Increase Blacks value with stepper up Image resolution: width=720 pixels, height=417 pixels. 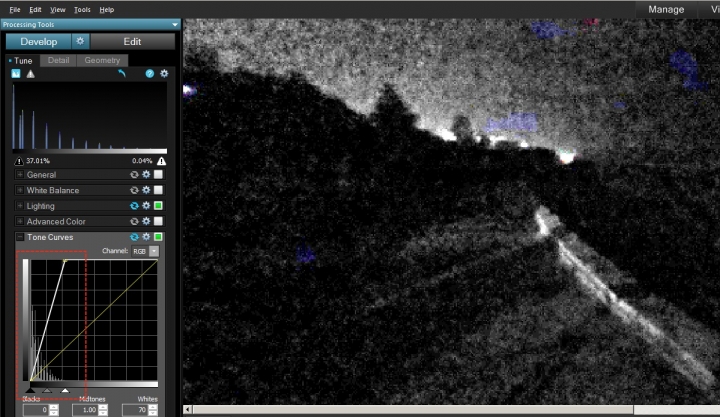54,407
